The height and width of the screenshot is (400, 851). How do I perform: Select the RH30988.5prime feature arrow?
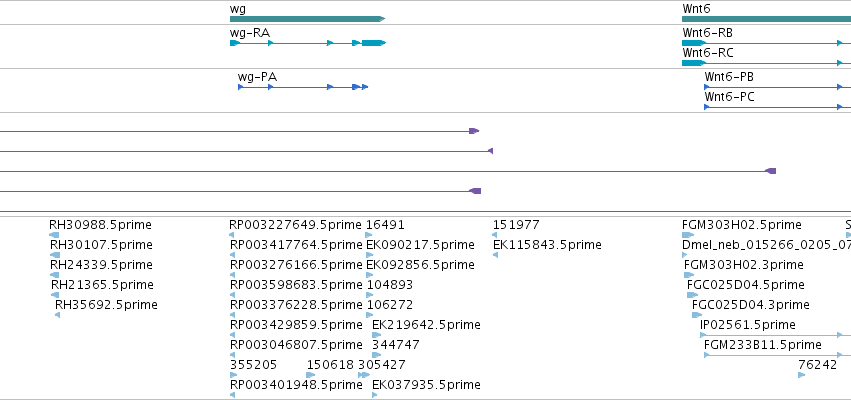[x=54, y=235]
